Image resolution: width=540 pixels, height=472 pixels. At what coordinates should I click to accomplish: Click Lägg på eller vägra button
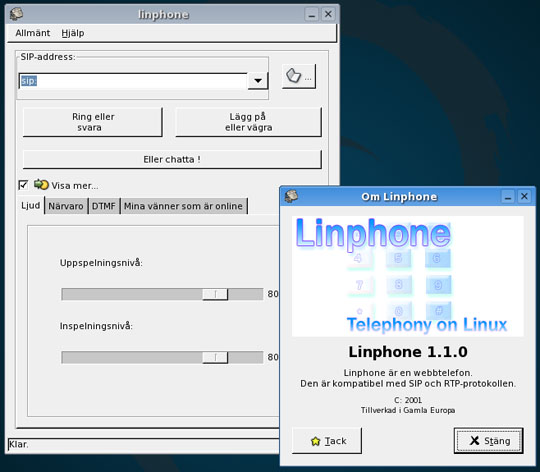tap(248, 122)
